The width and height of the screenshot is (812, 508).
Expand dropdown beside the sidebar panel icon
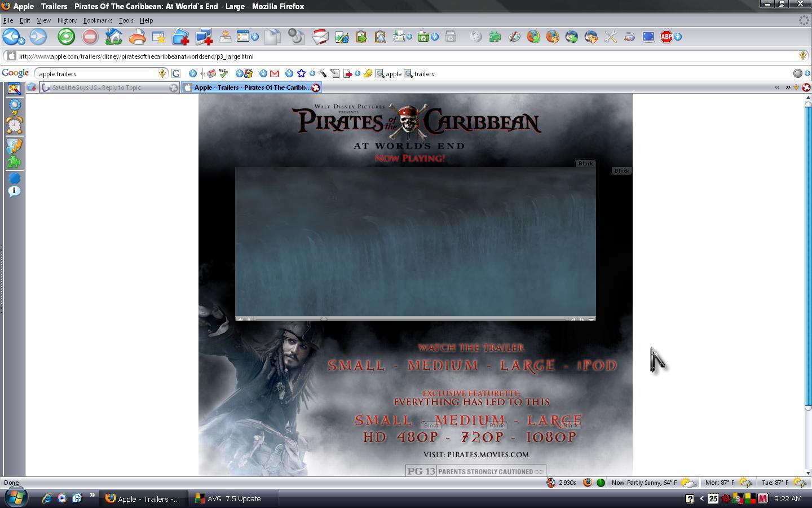click(255, 37)
